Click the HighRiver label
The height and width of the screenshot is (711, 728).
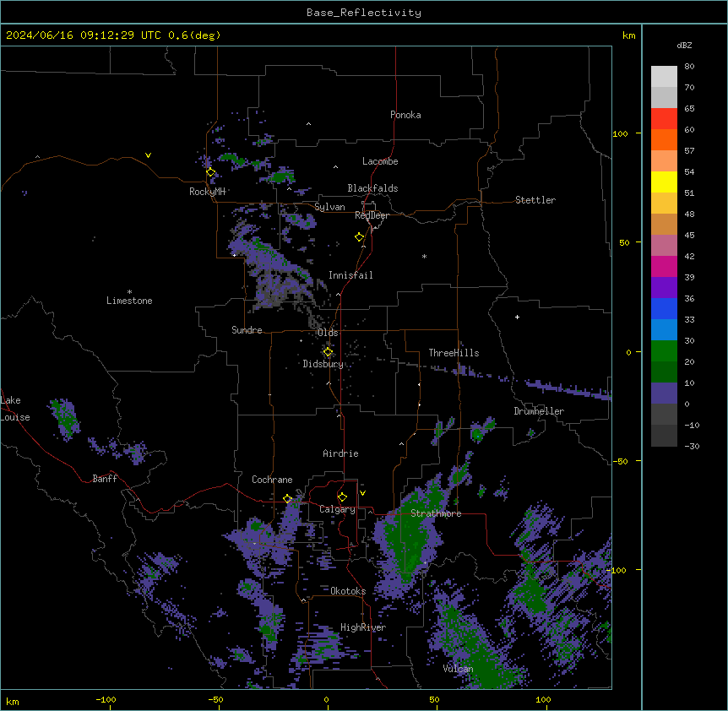pyautogui.click(x=363, y=627)
